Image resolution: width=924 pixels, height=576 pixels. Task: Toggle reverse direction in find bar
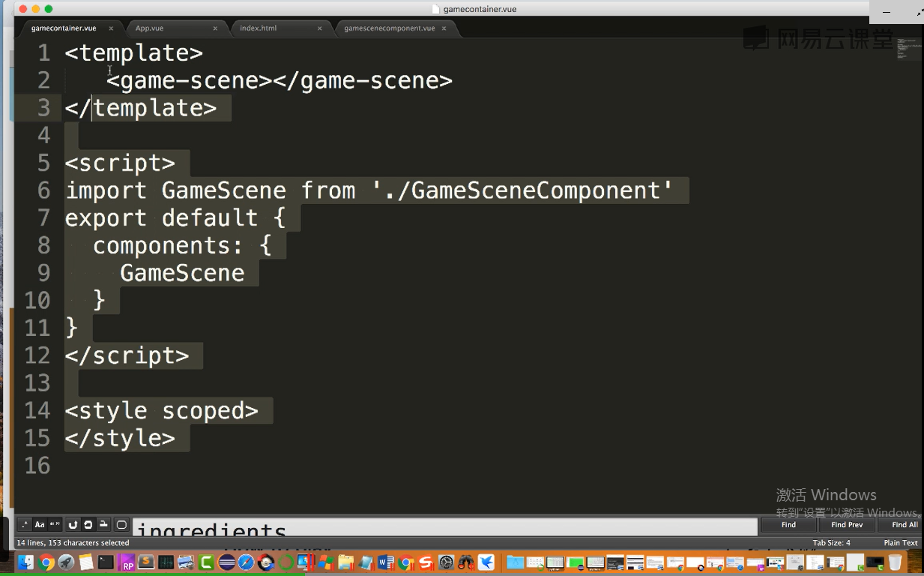coord(73,525)
